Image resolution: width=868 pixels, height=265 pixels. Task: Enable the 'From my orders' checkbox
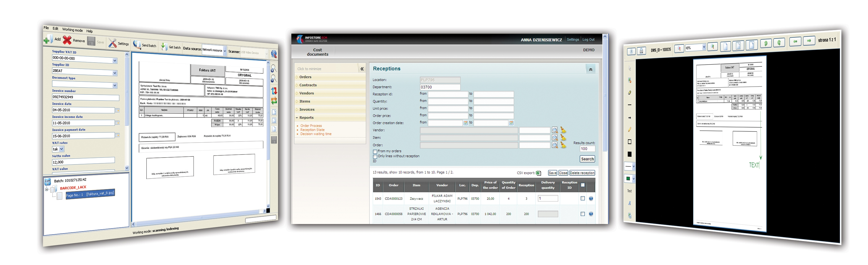[x=375, y=151]
